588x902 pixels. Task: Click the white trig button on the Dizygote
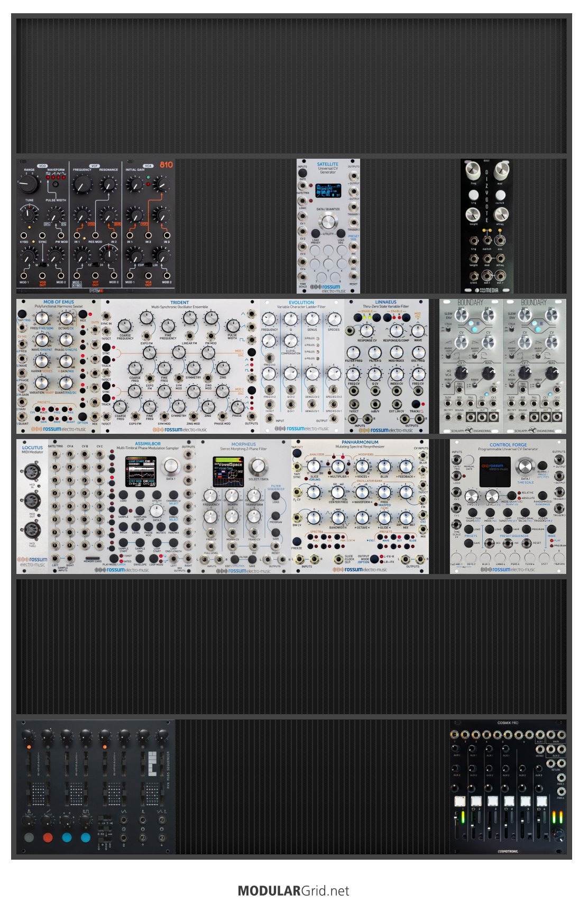[x=474, y=195]
